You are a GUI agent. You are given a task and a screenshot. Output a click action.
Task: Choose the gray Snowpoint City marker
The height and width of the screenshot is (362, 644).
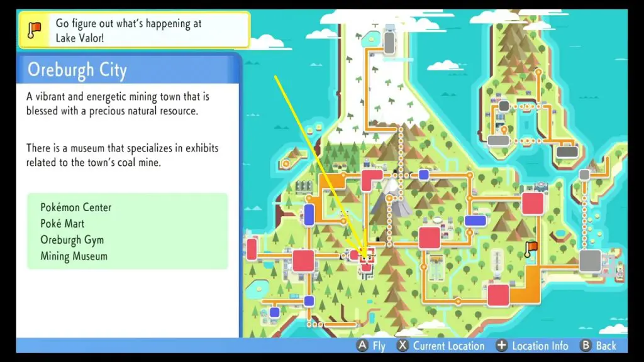coord(390,43)
